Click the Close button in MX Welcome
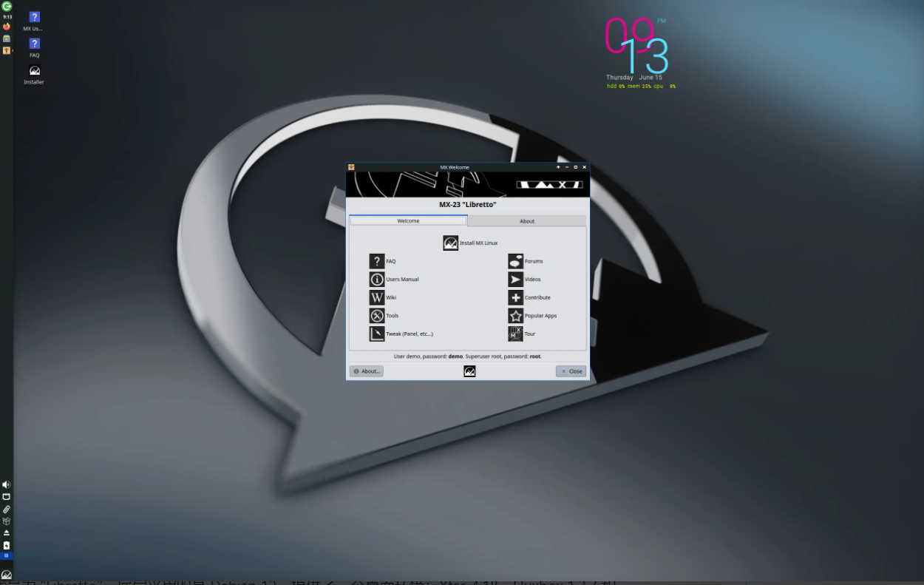 pos(571,371)
